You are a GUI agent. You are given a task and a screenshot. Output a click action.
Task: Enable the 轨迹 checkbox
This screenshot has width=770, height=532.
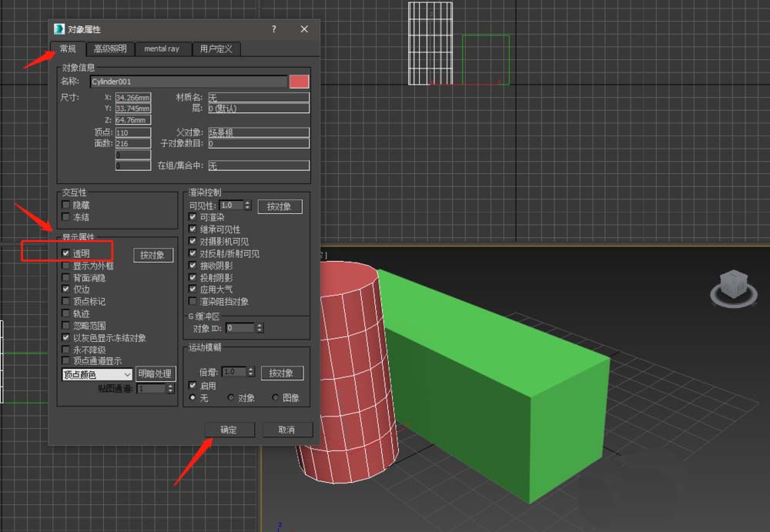pyautogui.click(x=65, y=313)
